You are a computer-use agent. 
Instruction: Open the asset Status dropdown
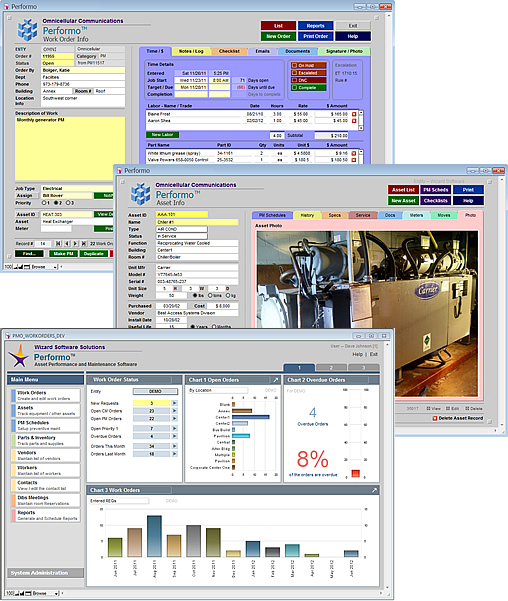click(x=182, y=236)
